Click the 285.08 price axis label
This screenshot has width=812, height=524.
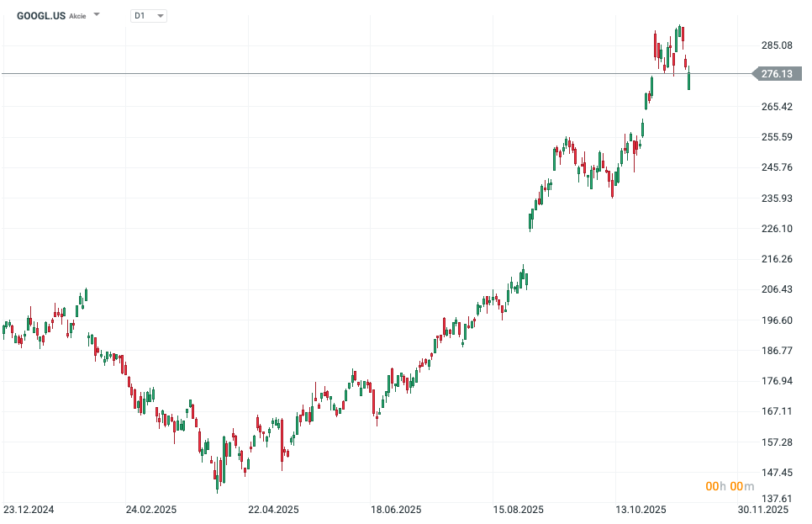point(777,45)
